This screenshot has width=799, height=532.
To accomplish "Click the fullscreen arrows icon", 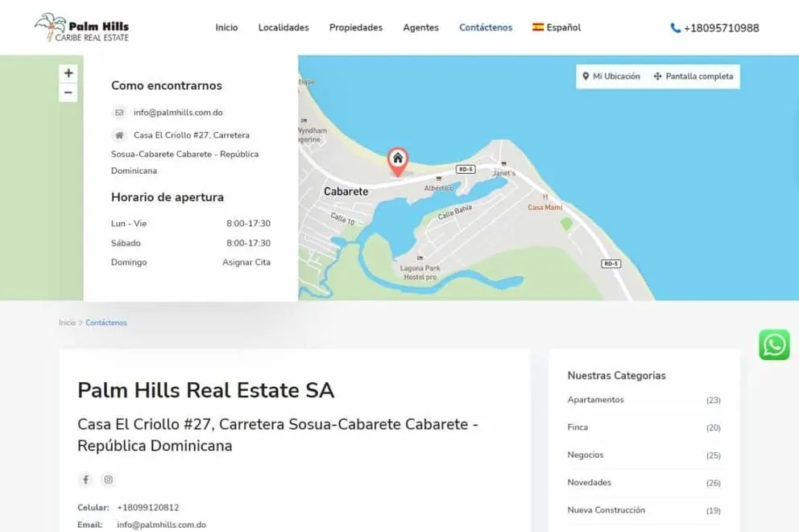I will coord(657,76).
